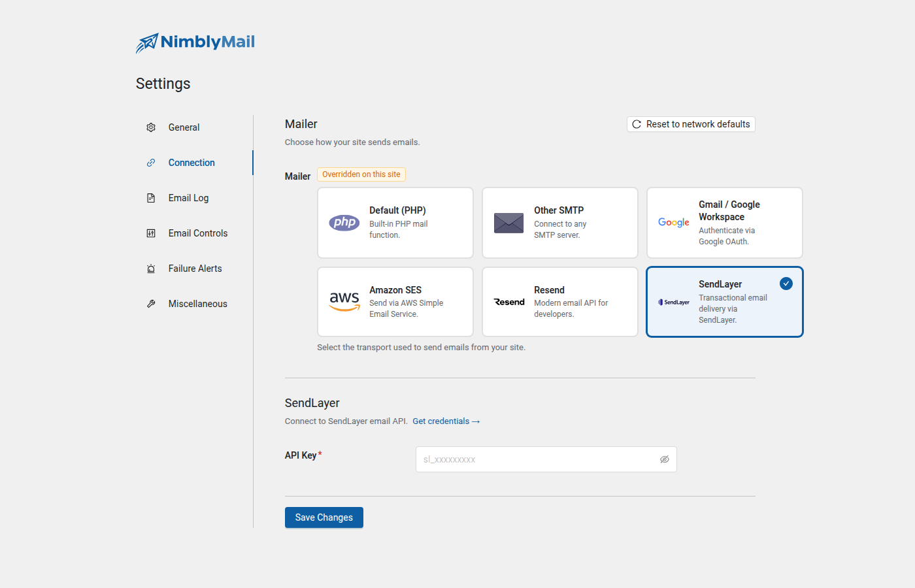Select Amazon SES mailer card

(395, 302)
